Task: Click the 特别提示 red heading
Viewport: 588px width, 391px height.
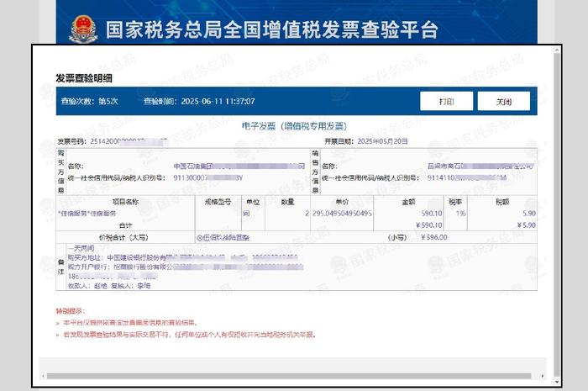Action: [71, 311]
